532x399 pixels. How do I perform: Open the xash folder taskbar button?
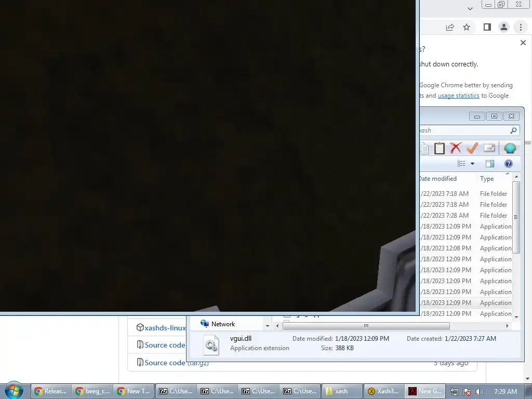tap(342, 391)
